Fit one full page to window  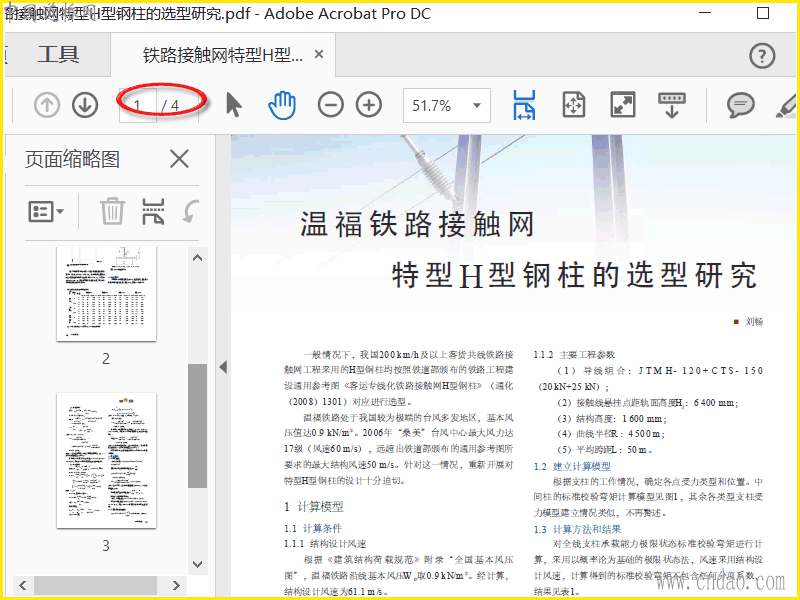[x=574, y=105]
